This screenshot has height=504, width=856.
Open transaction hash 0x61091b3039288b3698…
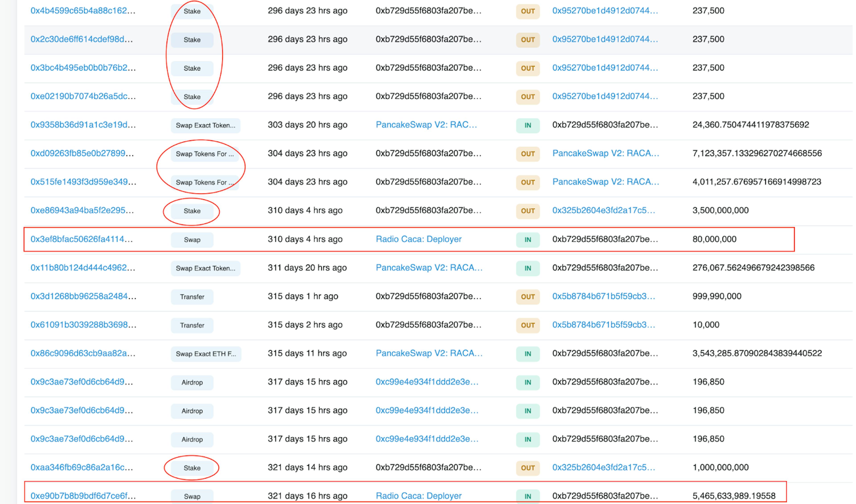(84, 325)
